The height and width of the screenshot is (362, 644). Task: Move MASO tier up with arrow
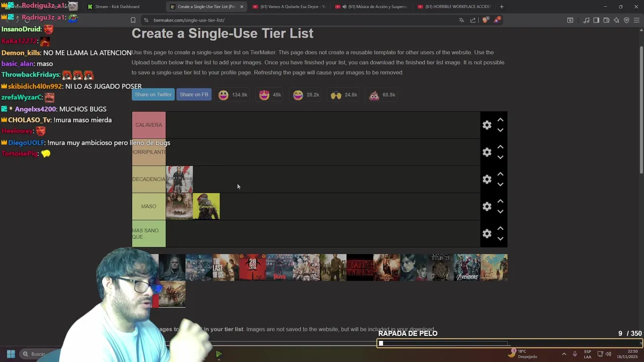[500, 201]
